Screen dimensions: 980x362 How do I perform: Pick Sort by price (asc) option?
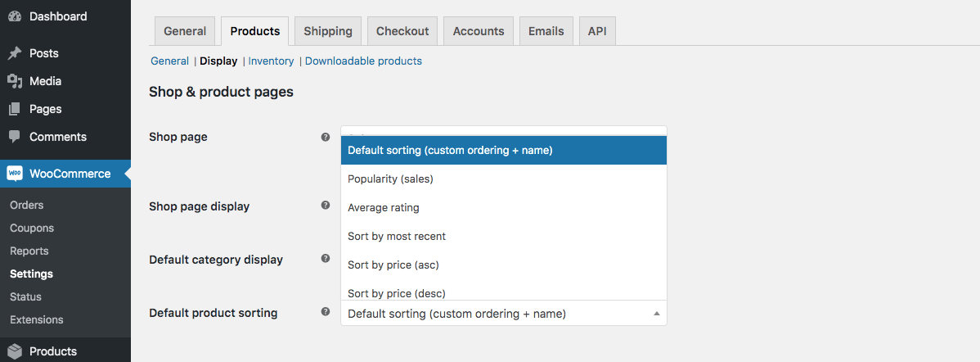click(x=504, y=265)
